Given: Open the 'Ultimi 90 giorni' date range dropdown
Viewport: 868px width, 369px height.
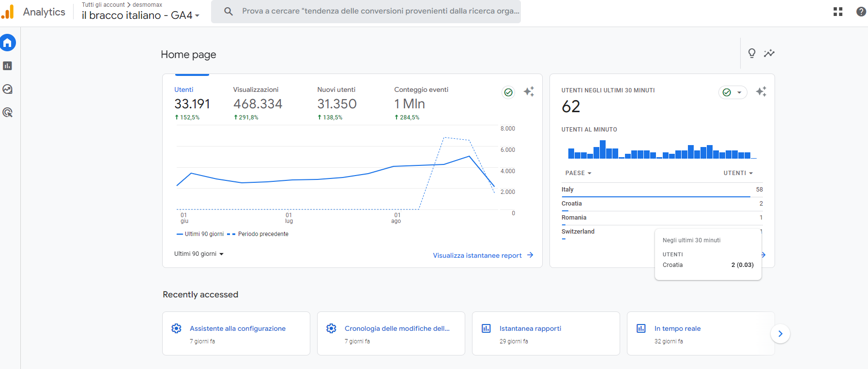Looking at the screenshot, I should pyautogui.click(x=198, y=254).
